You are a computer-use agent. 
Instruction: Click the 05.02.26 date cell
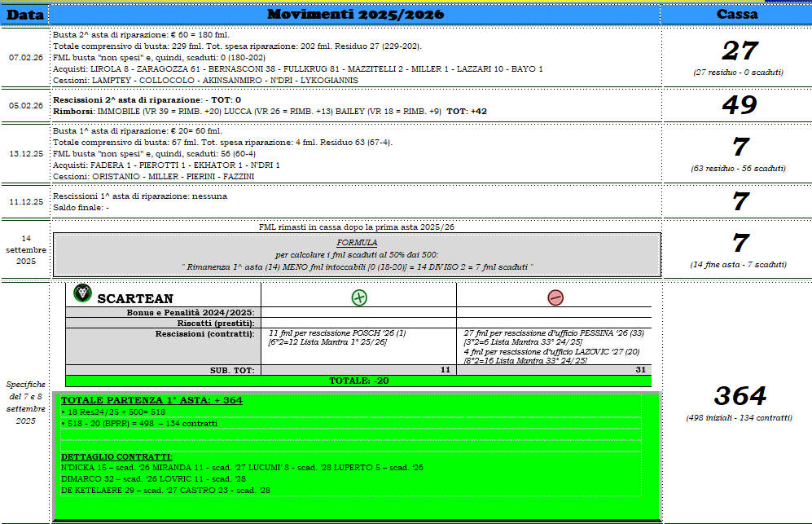coord(25,105)
